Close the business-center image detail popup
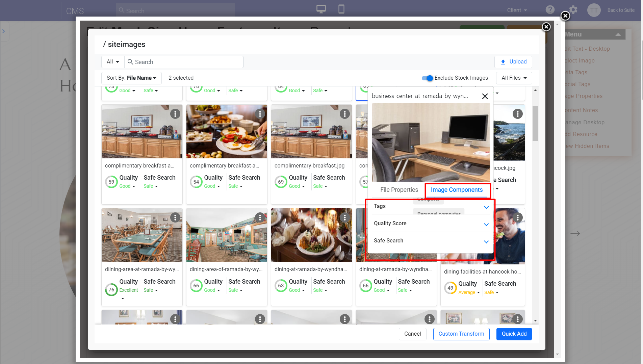The height and width of the screenshot is (364, 643). [485, 96]
